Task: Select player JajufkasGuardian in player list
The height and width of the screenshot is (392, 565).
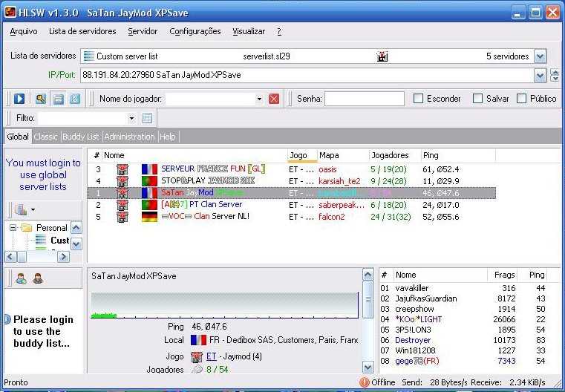Action: (x=463, y=298)
